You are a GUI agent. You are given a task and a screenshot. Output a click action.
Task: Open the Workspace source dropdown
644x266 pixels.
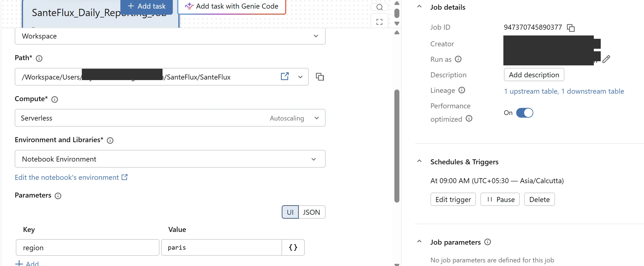tap(170, 36)
